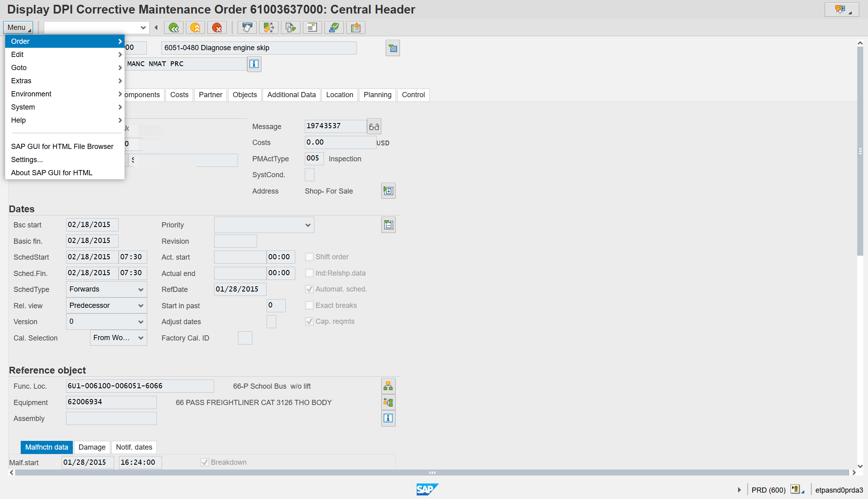The height and width of the screenshot is (499, 868).
Task: Click the info icon beside Assembly
Action: tap(388, 418)
